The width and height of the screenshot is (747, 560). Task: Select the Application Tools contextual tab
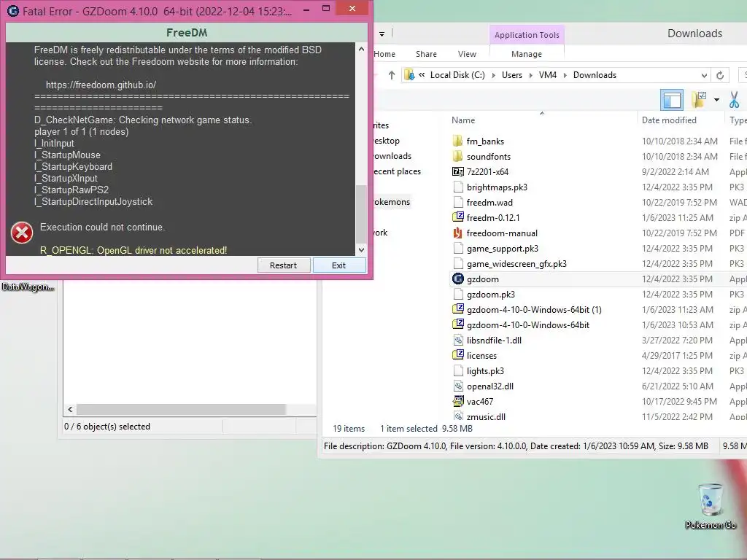[x=527, y=35]
